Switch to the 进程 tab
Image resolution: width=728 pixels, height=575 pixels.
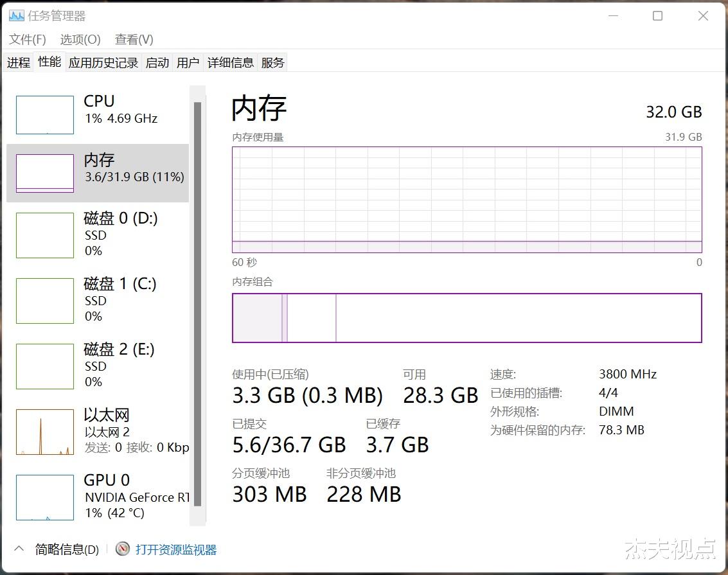tap(18, 62)
